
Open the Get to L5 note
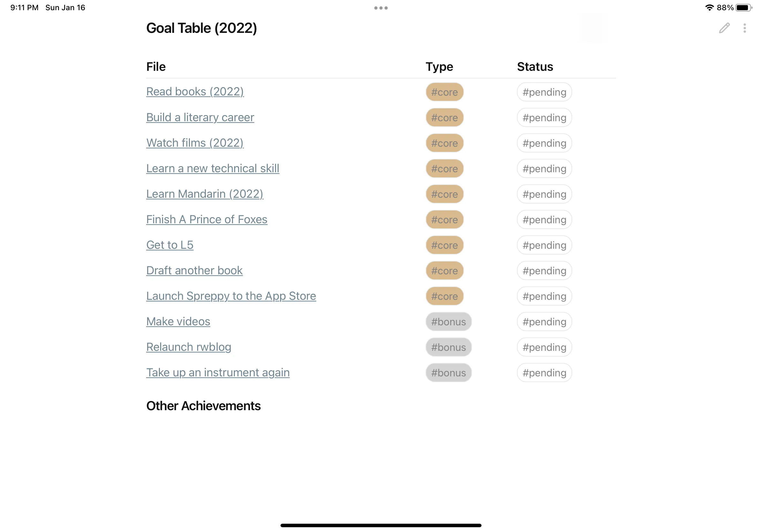pos(169,245)
